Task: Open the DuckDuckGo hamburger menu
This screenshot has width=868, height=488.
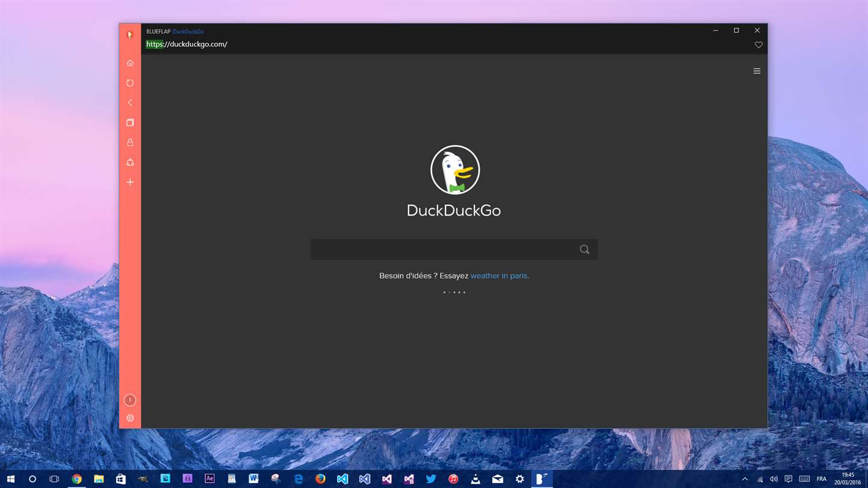Action: [x=756, y=71]
